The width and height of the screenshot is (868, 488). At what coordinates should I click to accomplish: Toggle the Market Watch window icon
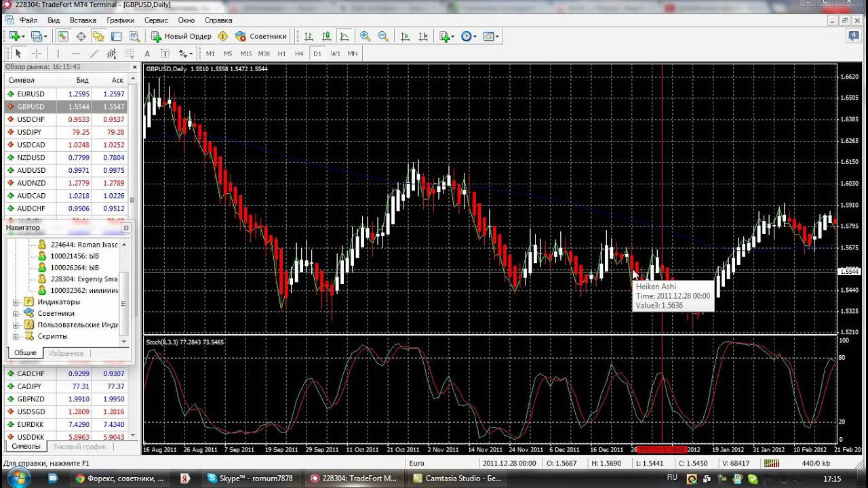pos(63,36)
